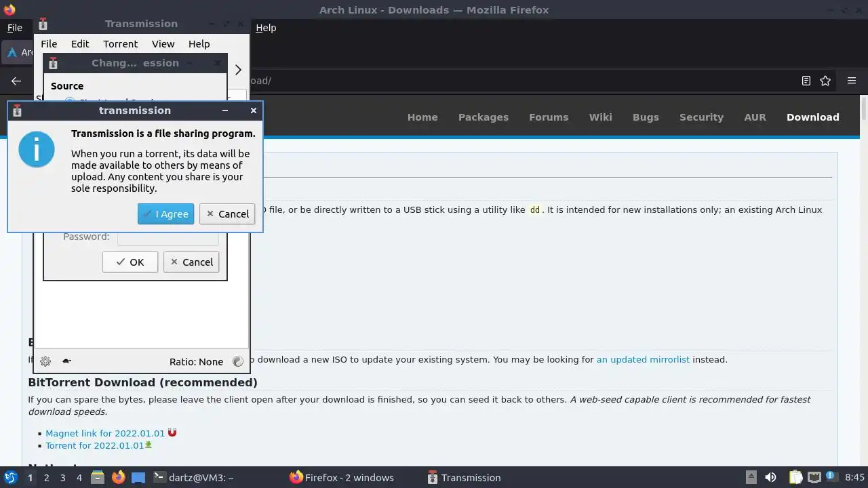Open Torrent for 2022.01.01 link
Image resolution: width=868 pixels, height=488 pixels.
pyautogui.click(x=94, y=446)
